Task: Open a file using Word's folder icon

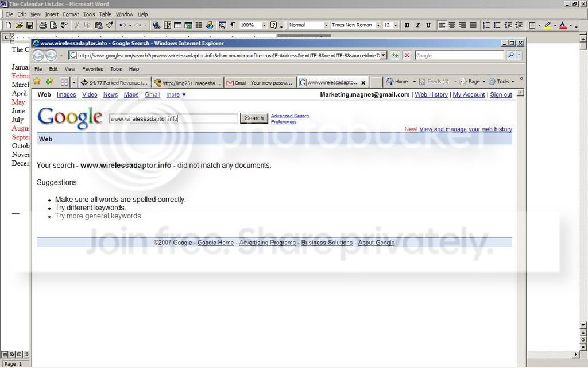Action: pos(19,25)
